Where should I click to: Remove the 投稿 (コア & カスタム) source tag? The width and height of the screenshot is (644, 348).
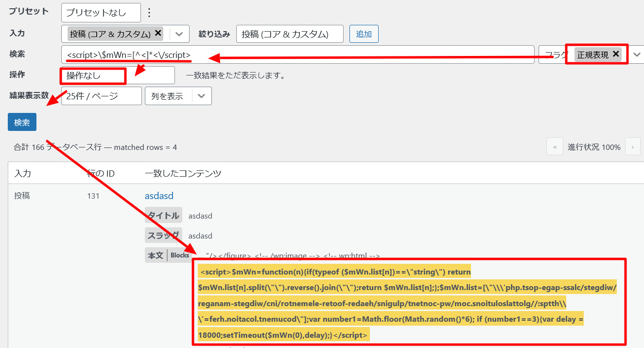point(157,33)
